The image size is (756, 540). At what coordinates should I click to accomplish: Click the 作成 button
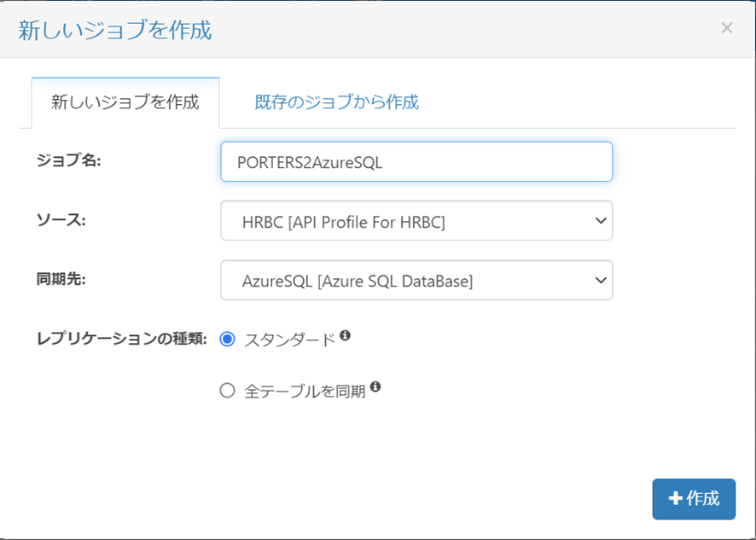click(694, 498)
